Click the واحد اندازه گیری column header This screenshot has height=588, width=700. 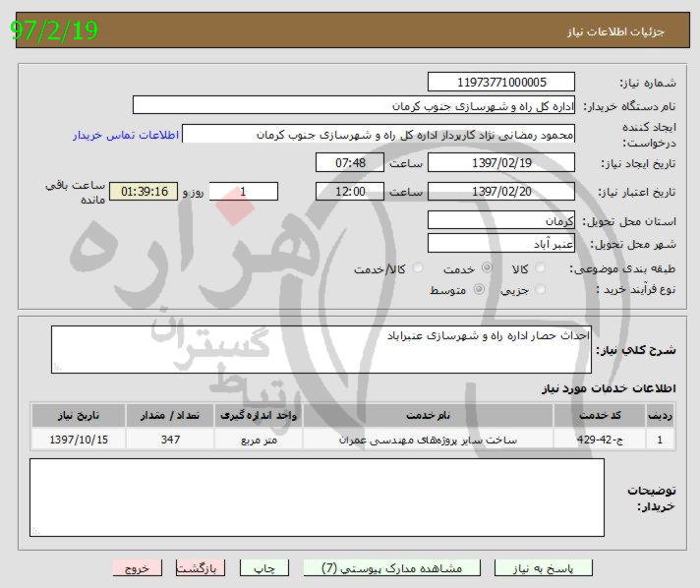pos(259,416)
